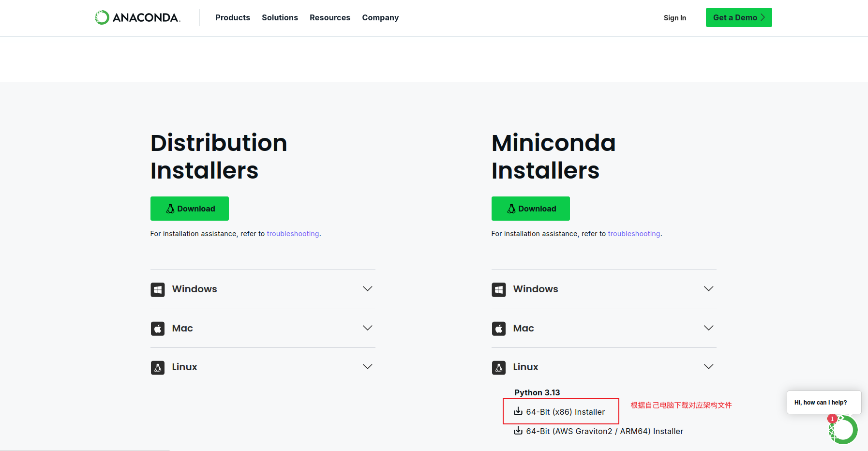Click download icon beside 64-Bit (x86) Installer
Screen dimensions: 868x451
[x=518, y=411]
